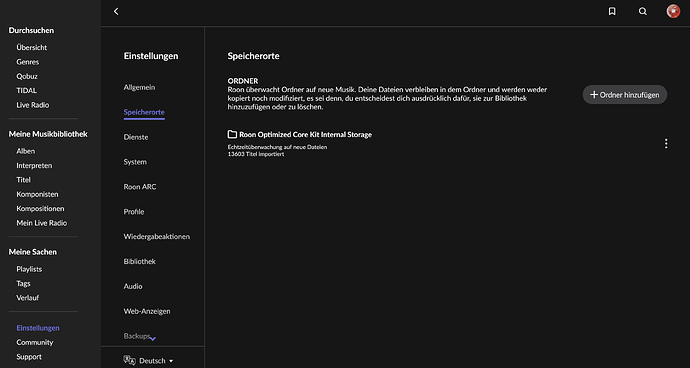Open the Community link

pyautogui.click(x=34, y=342)
